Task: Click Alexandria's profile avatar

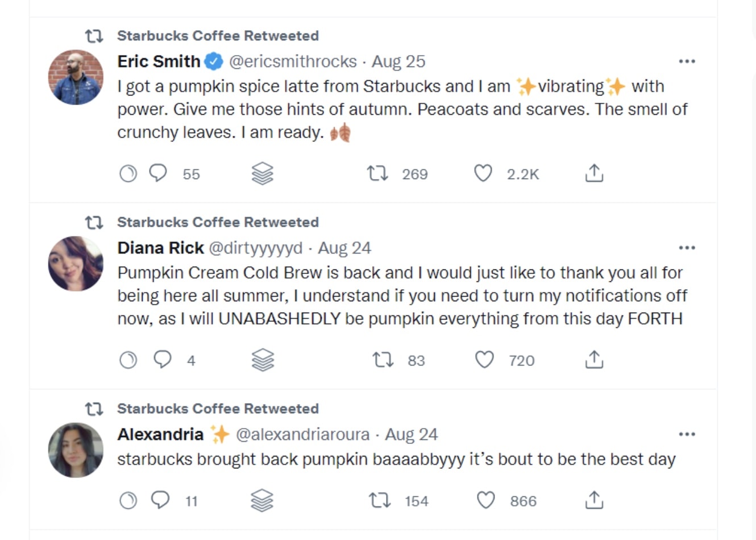Action: [76, 450]
